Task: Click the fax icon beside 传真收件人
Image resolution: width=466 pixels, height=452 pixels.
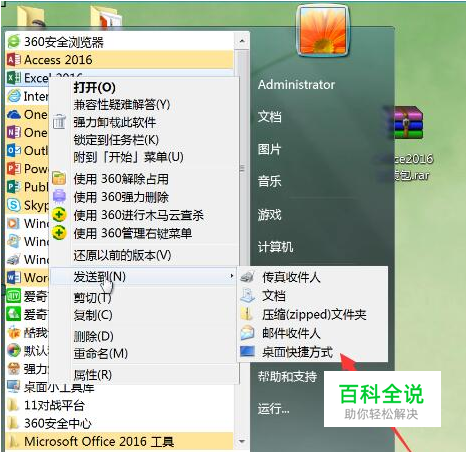Action: click(248, 277)
